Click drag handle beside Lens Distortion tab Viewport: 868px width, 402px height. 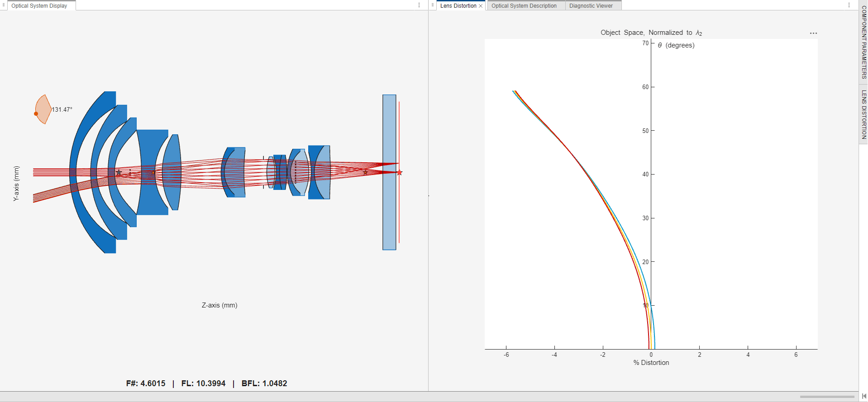tap(433, 5)
